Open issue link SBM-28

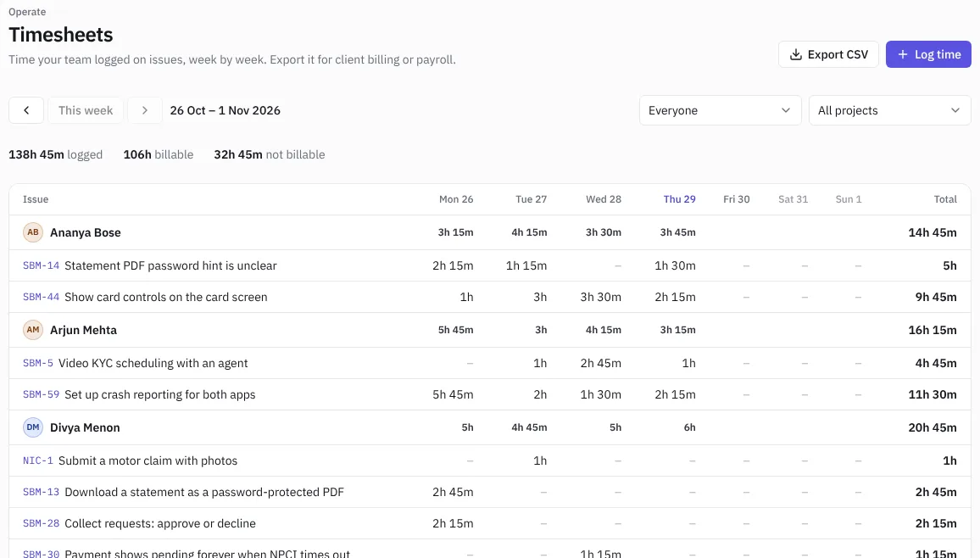[42, 523]
